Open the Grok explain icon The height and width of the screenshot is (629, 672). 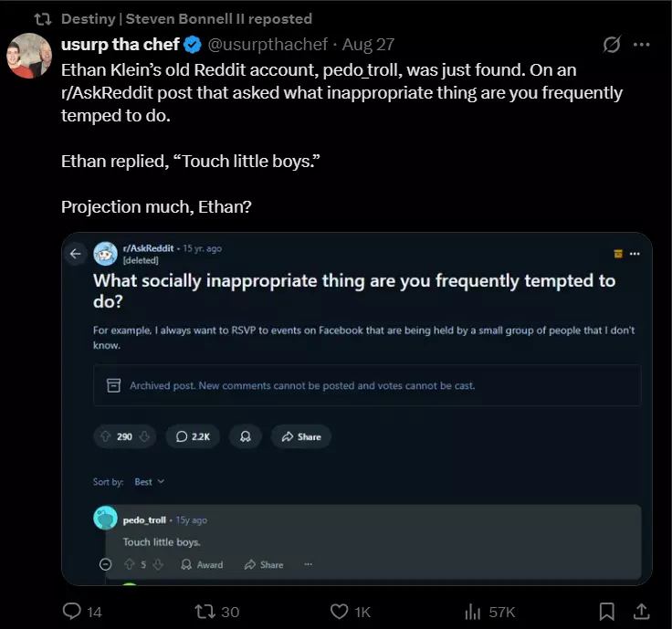(x=613, y=45)
